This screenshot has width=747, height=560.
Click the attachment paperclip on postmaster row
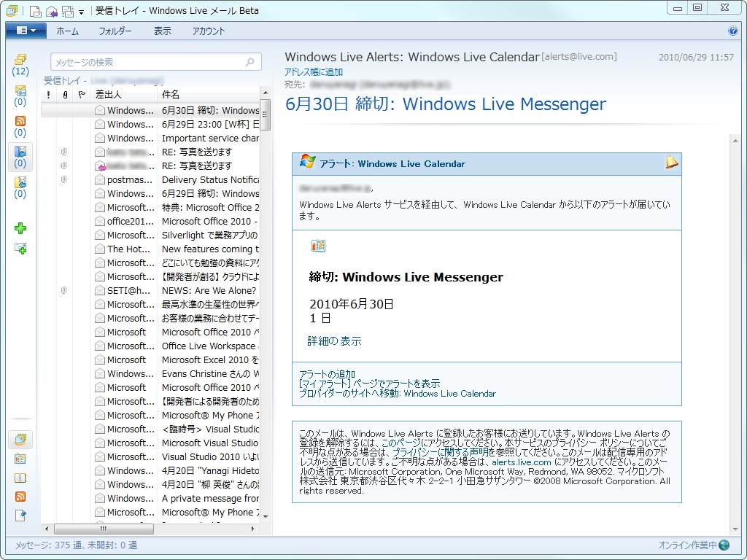tap(64, 179)
